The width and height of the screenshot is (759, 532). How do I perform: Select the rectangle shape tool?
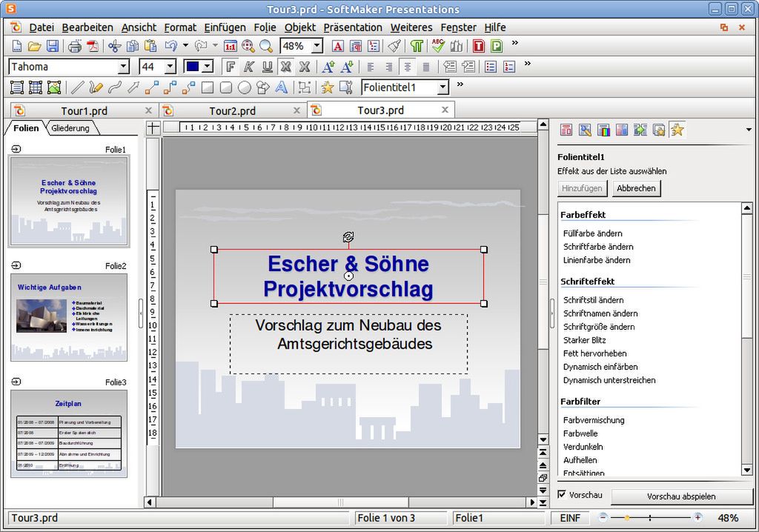[208, 87]
